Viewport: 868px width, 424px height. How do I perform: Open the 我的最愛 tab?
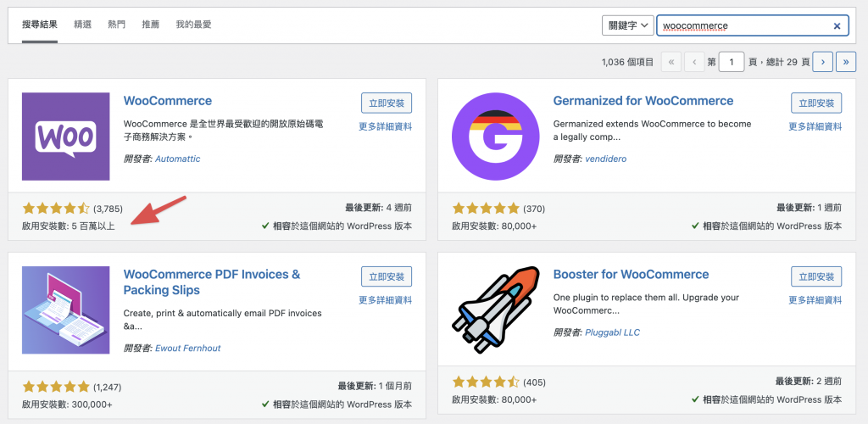pos(194,25)
